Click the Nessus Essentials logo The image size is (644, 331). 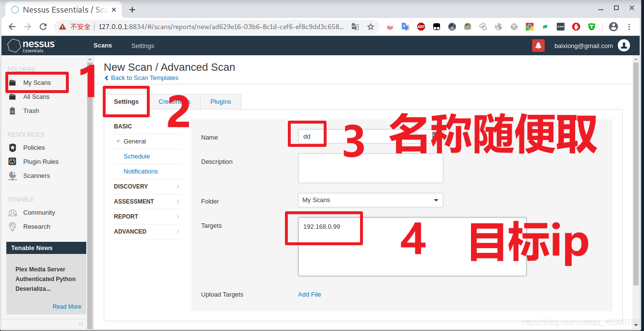click(31, 46)
